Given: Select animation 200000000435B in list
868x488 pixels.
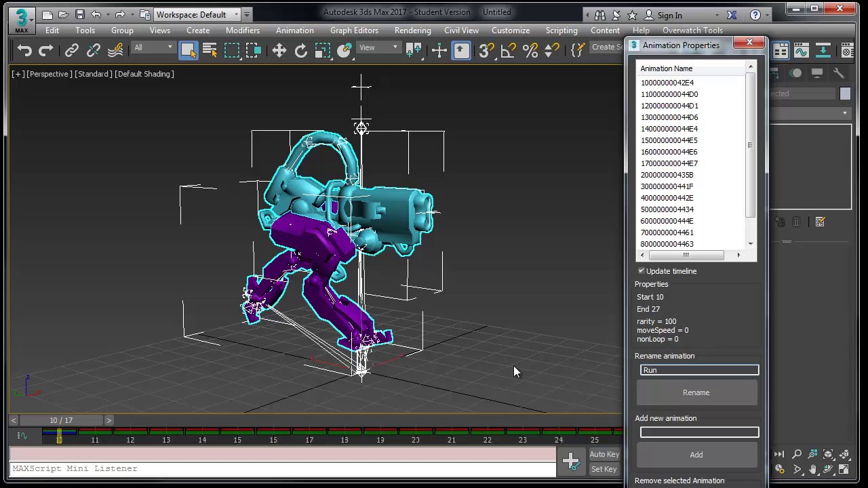Looking at the screenshot, I should coord(667,175).
